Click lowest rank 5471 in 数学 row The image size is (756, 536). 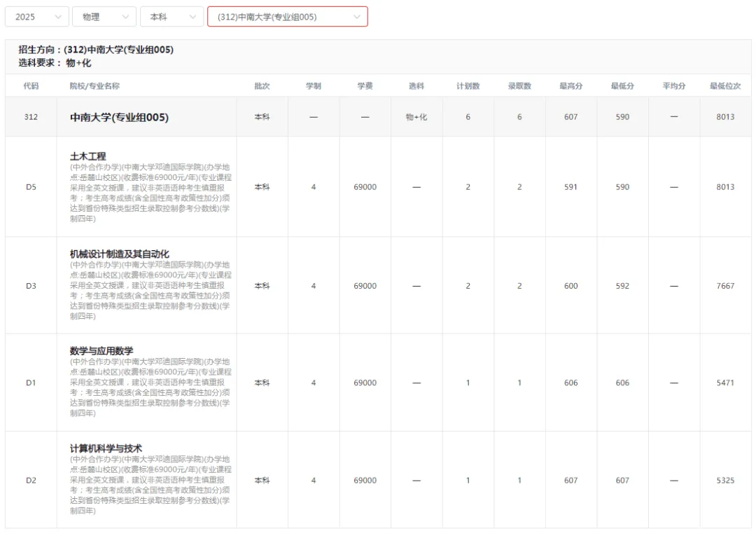click(x=725, y=383)
